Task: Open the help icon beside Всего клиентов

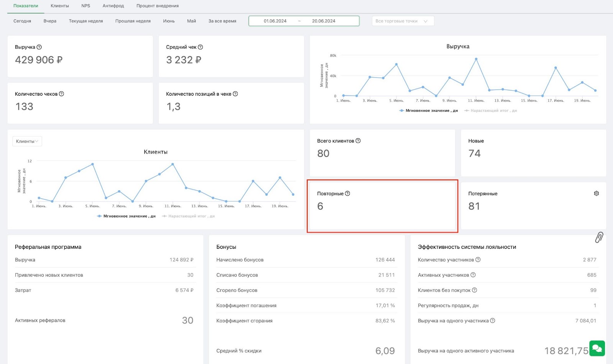Action: pos(358,140)
